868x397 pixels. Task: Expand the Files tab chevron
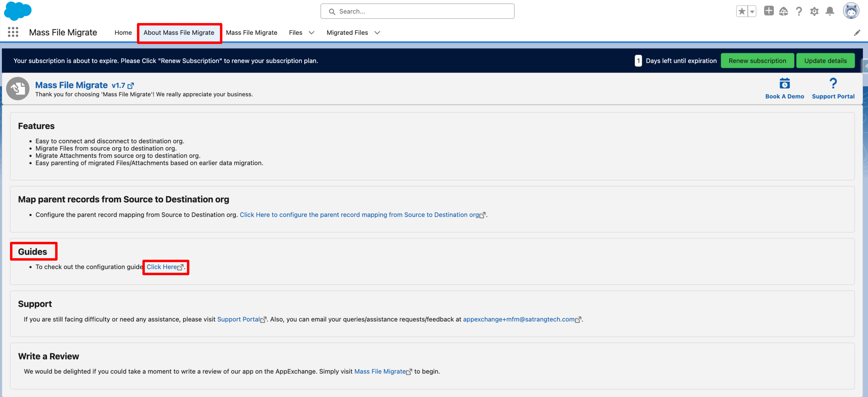tap(311, 33)
